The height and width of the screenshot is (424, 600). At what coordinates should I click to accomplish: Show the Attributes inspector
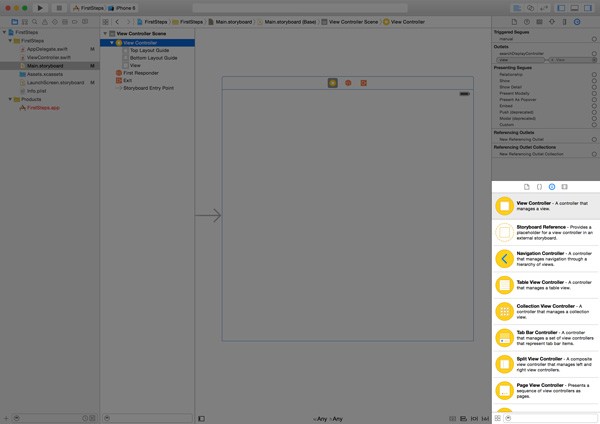click(552, 22)
